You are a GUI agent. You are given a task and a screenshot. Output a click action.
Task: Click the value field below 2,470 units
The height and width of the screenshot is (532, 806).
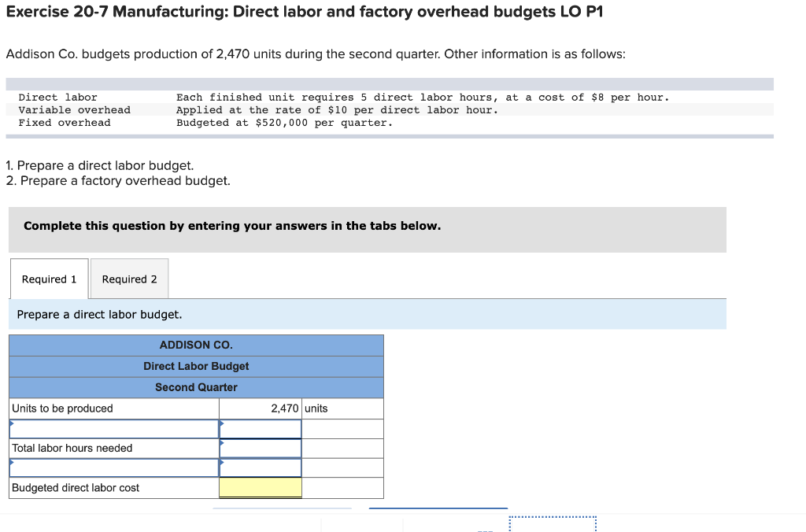[x=261, y=429]
